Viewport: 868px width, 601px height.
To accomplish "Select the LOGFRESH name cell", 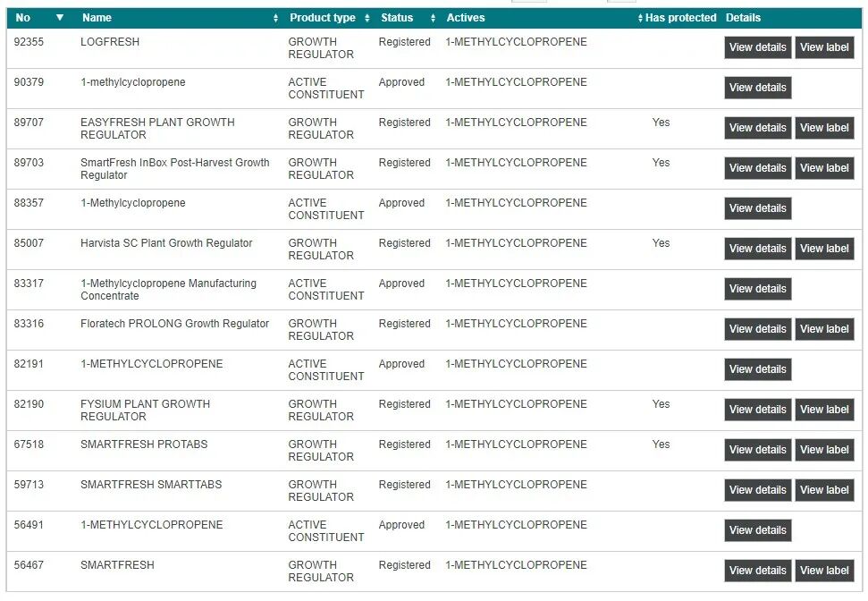I will (x=110, y=42).
